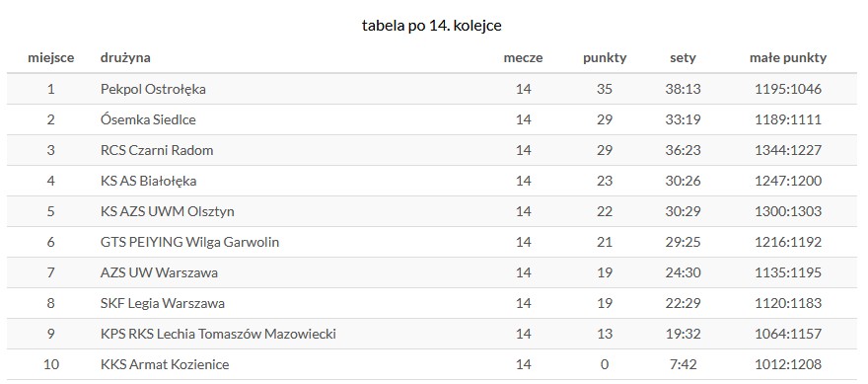Click the 'punkty' column header

click(605, 57)
